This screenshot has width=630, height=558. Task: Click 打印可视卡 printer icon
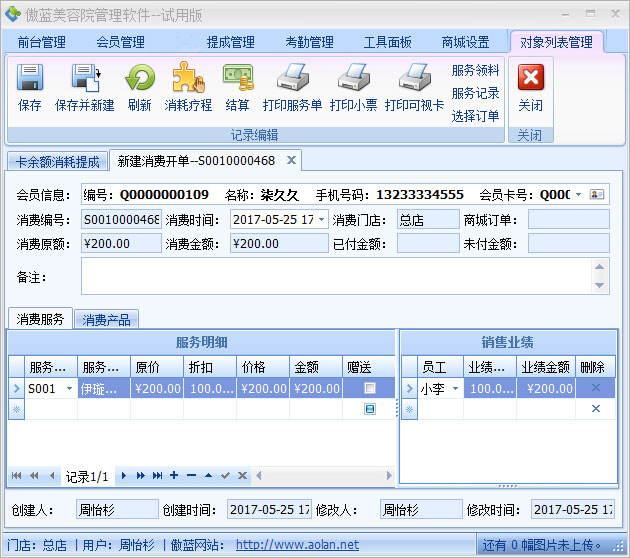(414, 79)
